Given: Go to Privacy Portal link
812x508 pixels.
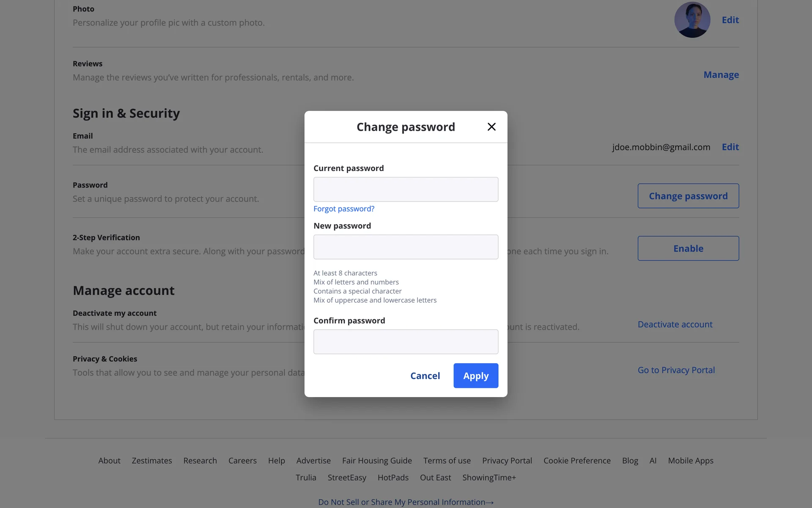Looking at the screenshot, I should (x=676, y=370).
